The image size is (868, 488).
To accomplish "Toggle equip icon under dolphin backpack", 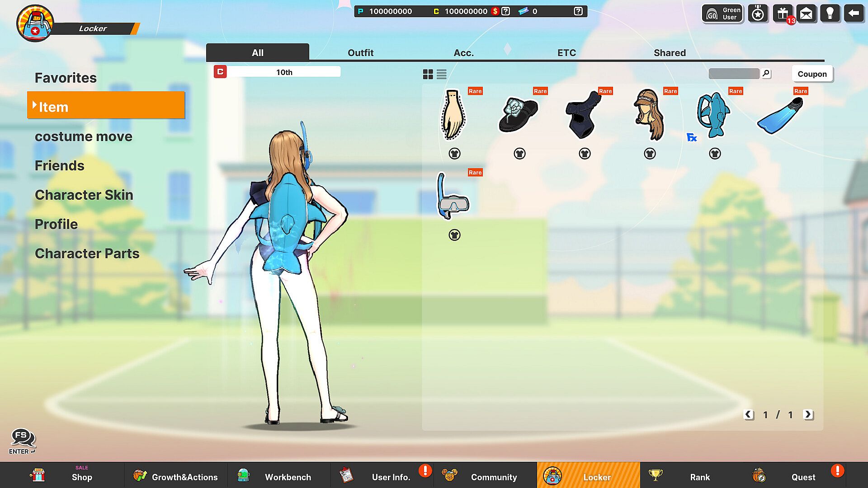I will 715,154.
